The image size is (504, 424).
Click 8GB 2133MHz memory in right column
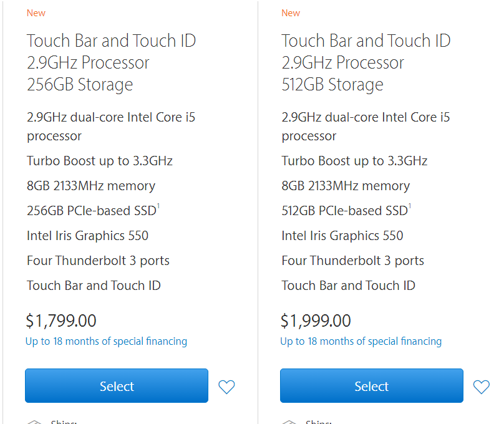(x=346, y=186)
